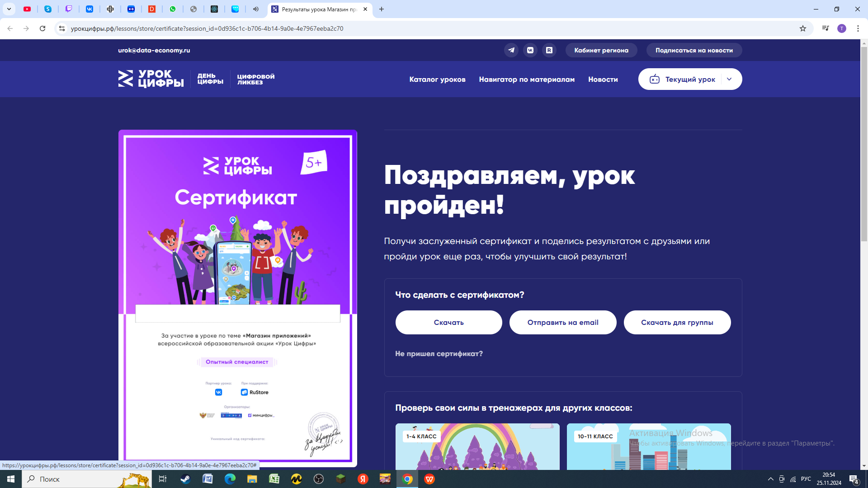Open Excel from the taskbar
The height and width of the screenshot is (488, 868).
pyautogui.click(x=274, y=479)
